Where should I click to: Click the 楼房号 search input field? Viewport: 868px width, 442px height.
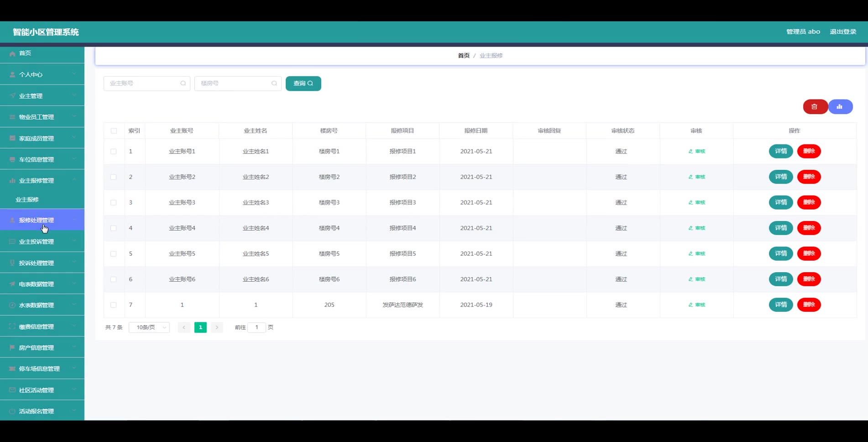point(238,84)
